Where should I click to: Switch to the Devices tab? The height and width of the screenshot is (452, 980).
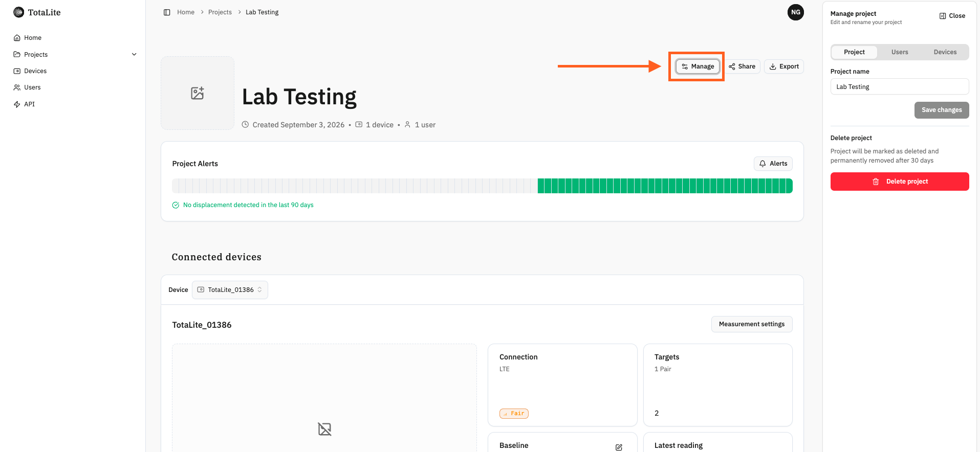pyautogui.click(x=945, y=52)
